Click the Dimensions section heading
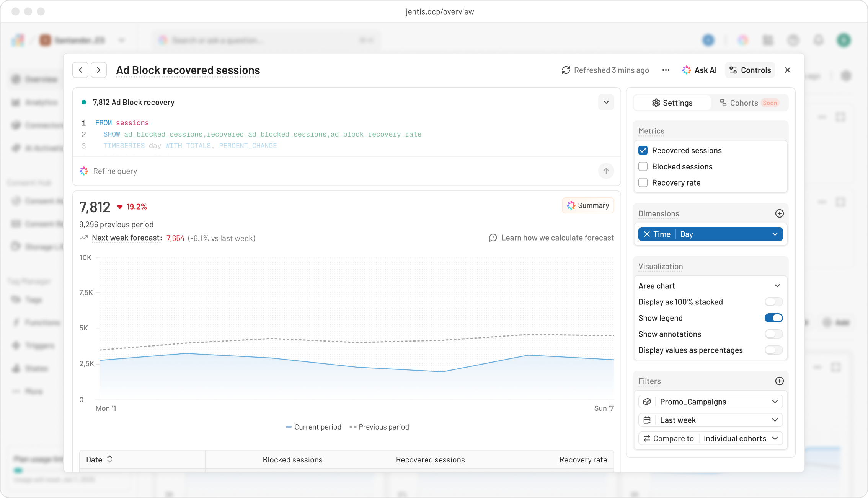This screenshot has height=498, width=868. pos(659,214)
